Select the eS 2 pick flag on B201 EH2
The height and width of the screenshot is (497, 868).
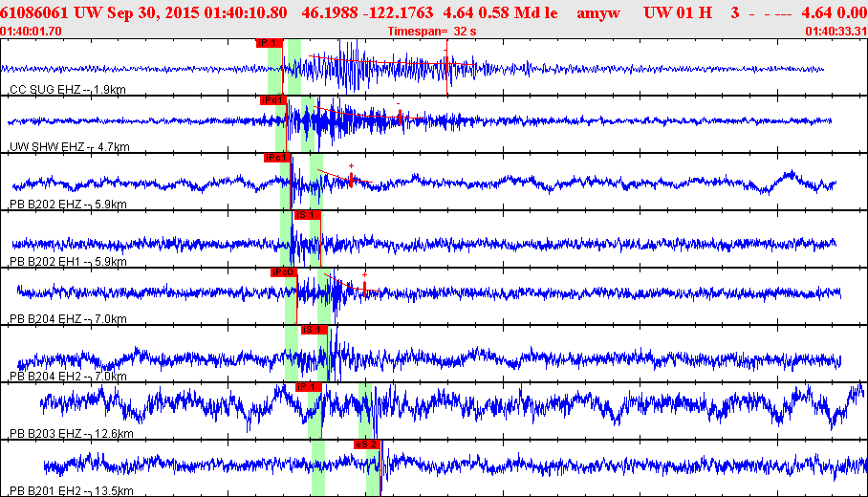coord(367,444)
